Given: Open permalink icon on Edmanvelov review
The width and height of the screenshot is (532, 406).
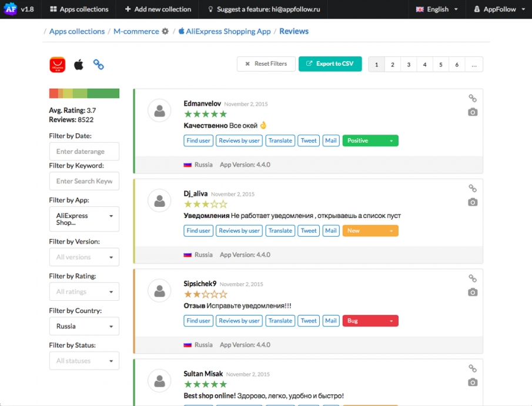Looking at the screenshot, I should click(x=473, y=98).
